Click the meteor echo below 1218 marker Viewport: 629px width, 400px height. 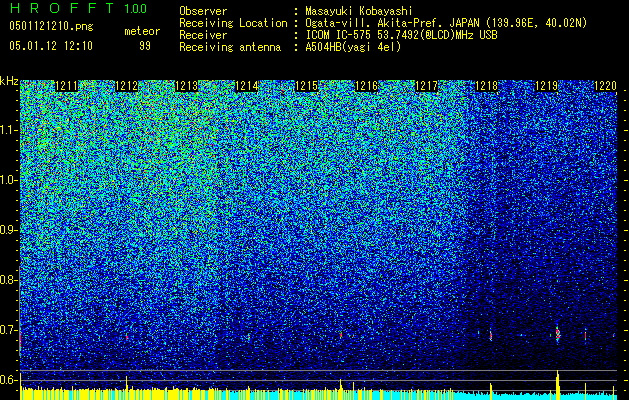[491, 335]
